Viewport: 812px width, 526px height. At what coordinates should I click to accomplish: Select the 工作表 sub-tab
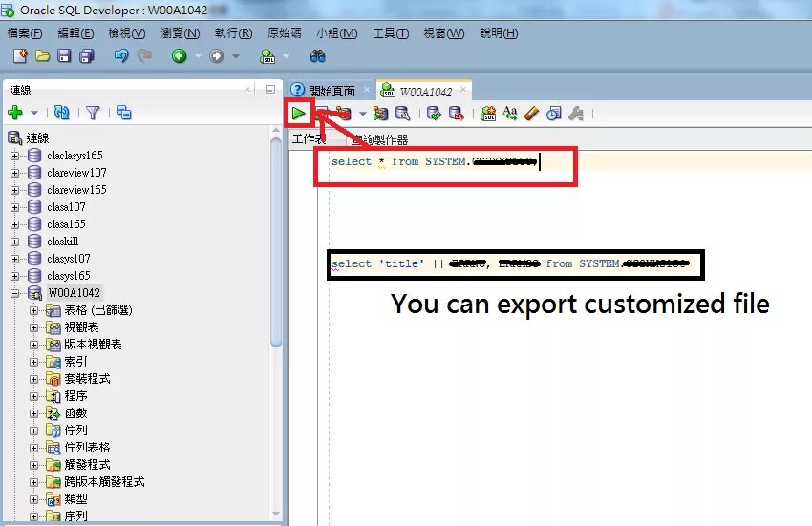click(309, 138)
